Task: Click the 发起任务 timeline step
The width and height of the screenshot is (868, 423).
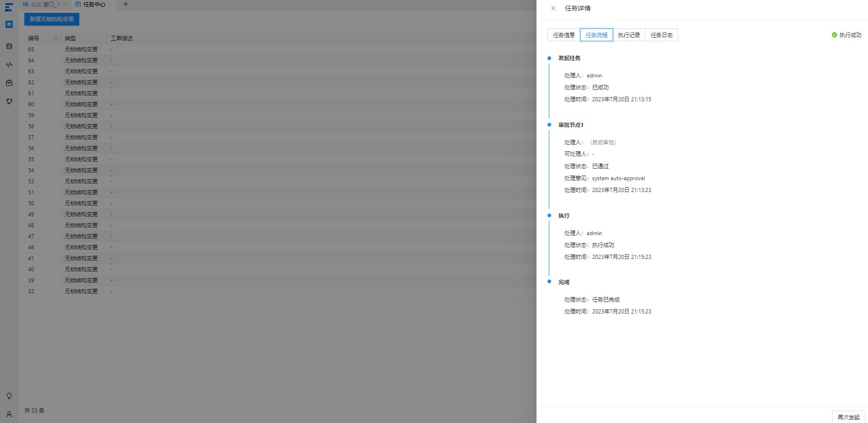Action: [569, 58]
